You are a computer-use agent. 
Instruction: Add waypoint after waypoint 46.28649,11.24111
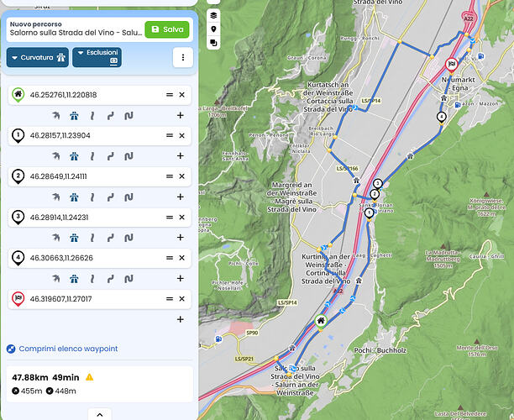click(181, 197)
